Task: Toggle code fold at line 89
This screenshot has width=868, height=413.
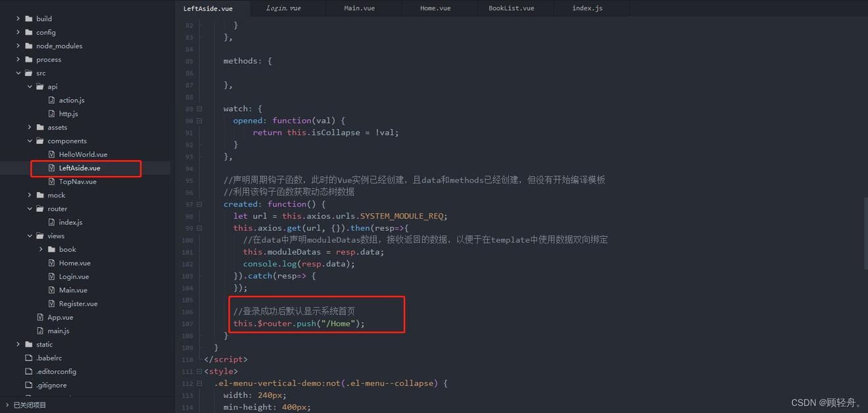Action: click(x=199, y=109)
